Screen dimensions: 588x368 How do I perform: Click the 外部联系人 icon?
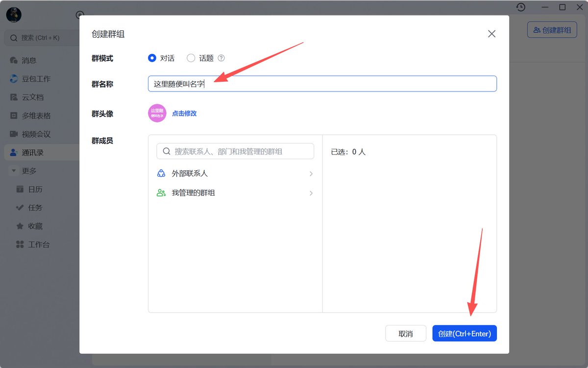pos(161,174)
